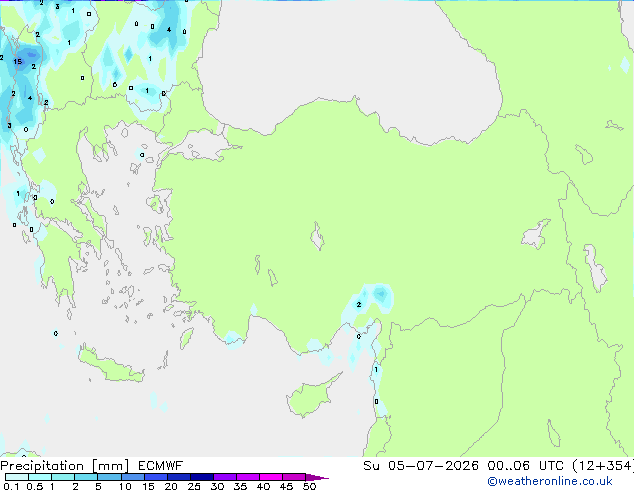This screenshot has width=634, height=490.
Task: Click the '0.5' legend scale label
Action: tap(34, 486)
